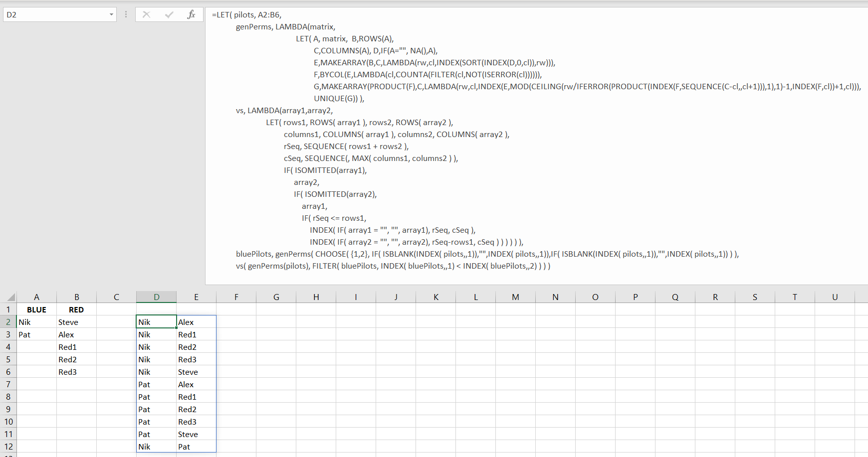Click the Cancel (X) formula button
This screenshot has height=457, width=868.
click(x=146, y=14)
